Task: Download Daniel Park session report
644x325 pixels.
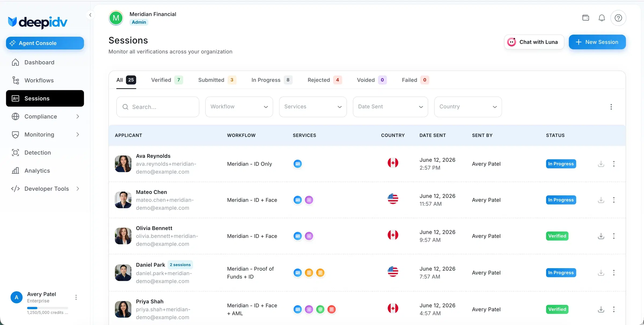Action: [x=601, y=273]
